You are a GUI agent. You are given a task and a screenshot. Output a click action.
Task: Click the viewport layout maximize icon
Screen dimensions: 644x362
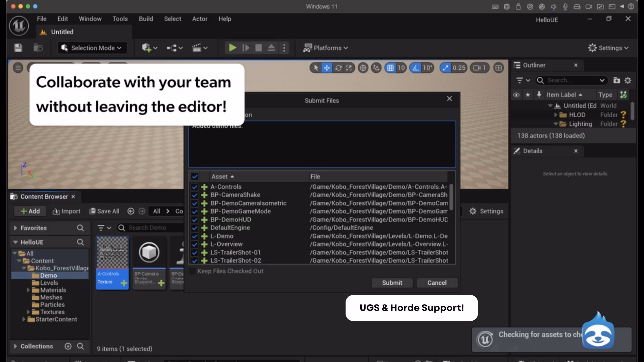[x=499, y=68]
